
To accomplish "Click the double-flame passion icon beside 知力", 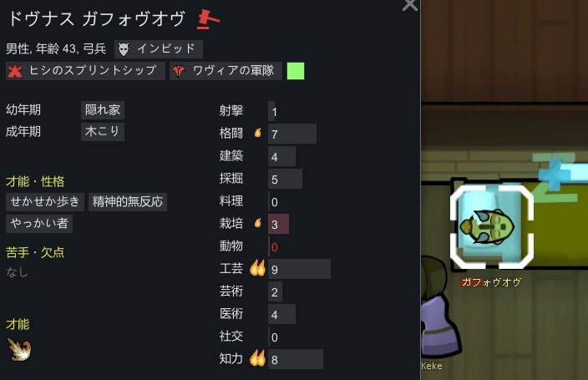I will [x=257, y=358].
